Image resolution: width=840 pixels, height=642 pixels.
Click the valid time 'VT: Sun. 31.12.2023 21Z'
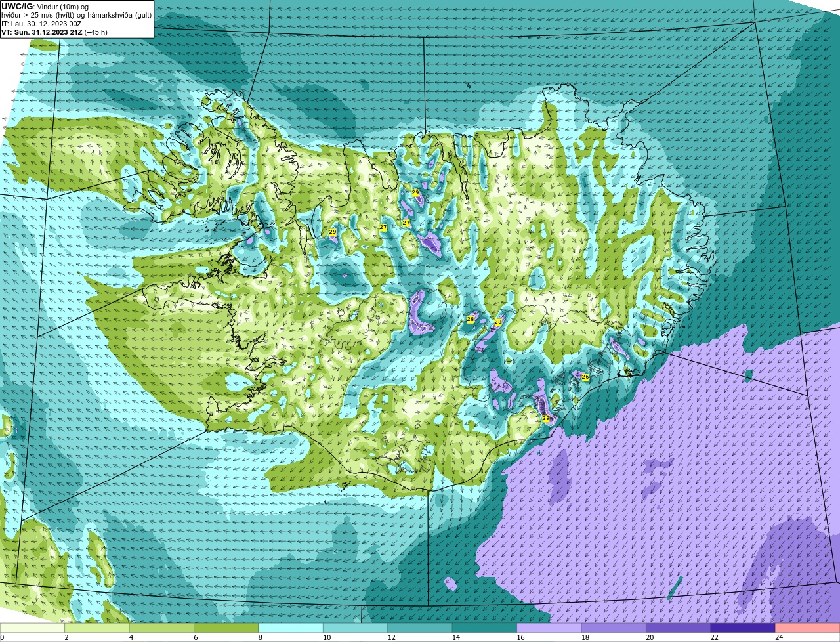[x=41, y=32]
